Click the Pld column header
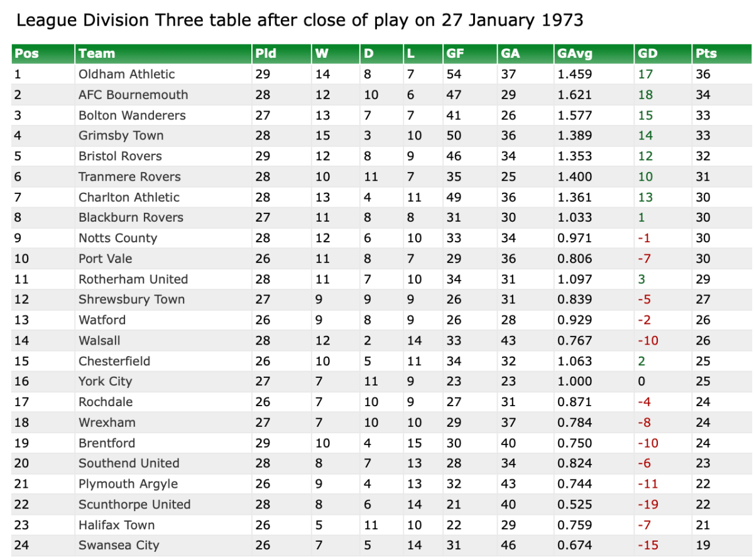Viewport: 754px width, 560px height. [265, 53]
